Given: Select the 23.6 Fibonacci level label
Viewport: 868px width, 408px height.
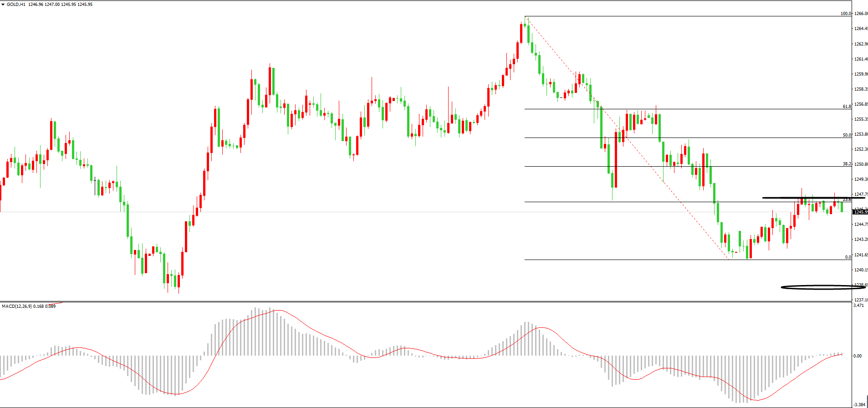Looking at the screenshot, I should [x=847, y=199].
